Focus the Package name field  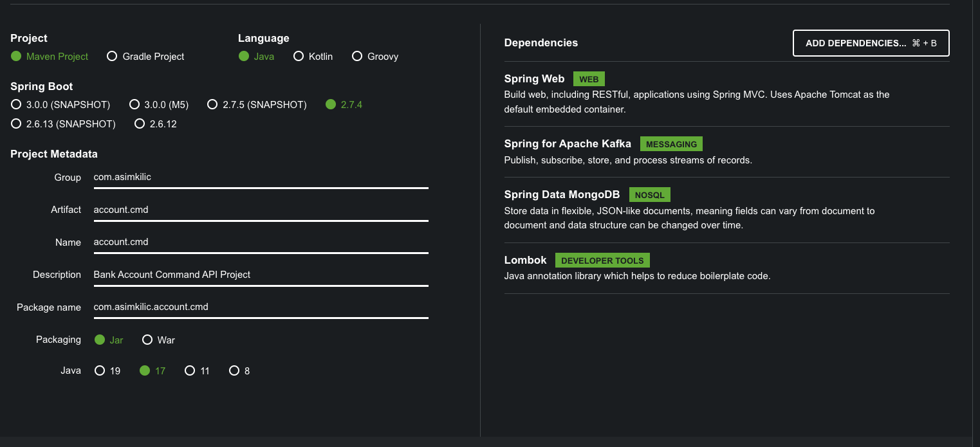[x=261, y=307]
